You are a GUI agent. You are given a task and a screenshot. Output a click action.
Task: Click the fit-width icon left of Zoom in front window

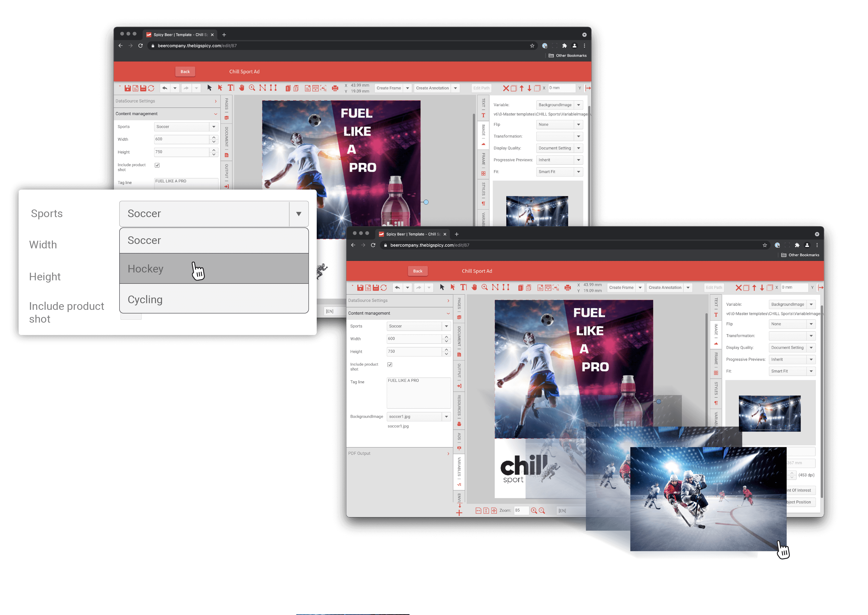(478, 510)
